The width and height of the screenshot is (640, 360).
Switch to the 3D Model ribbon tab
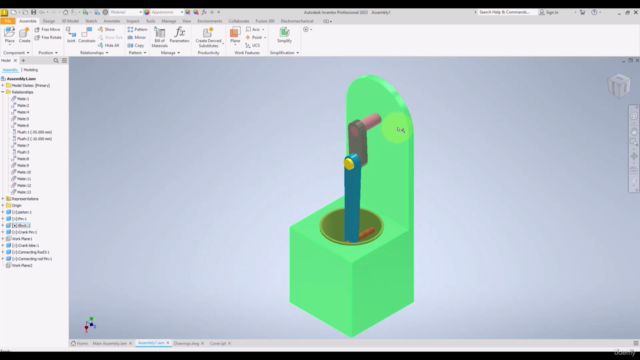[70, 21]
